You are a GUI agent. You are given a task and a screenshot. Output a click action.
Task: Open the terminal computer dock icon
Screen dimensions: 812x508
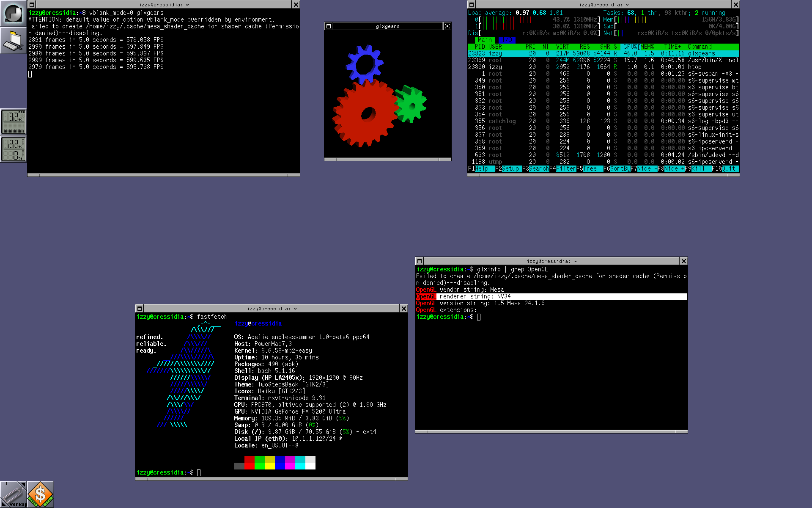coord(14,41)
